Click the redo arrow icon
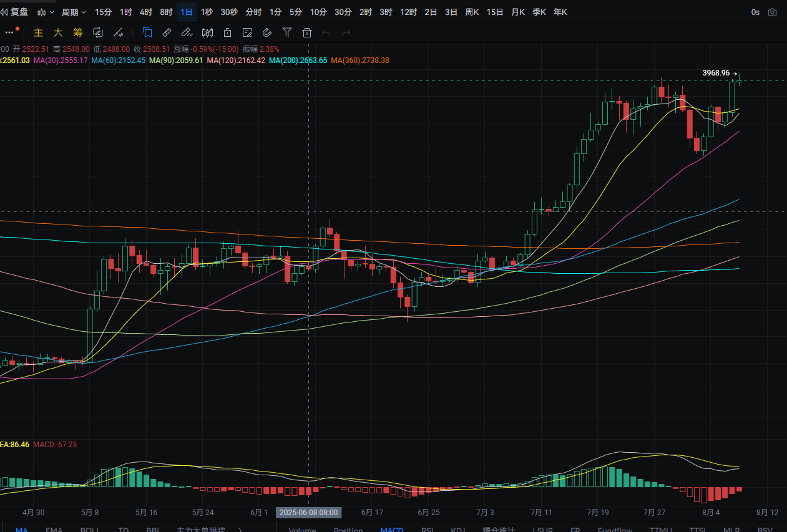The height and width of the screenshot is (532, 787). point(346,32)
